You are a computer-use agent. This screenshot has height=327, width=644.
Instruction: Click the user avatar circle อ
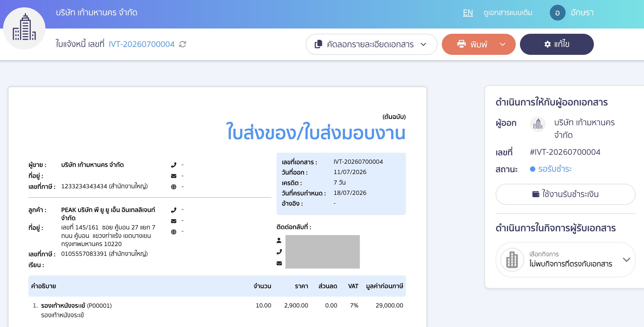tap(557, 13)
